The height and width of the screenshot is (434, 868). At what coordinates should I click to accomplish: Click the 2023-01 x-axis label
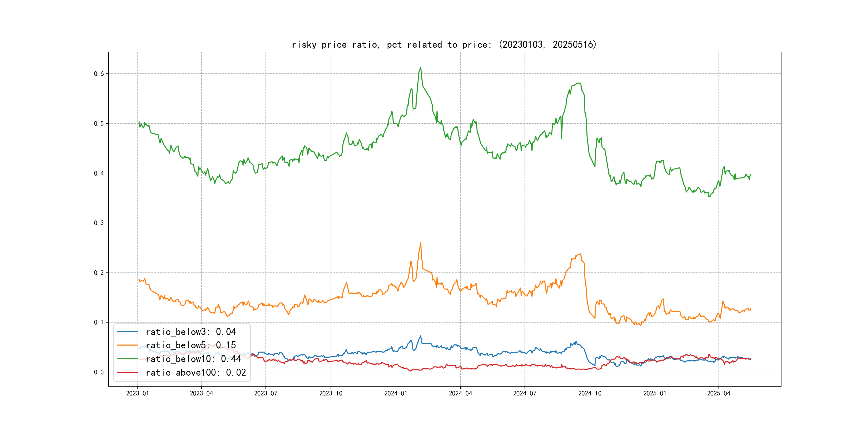coord(137,394)
